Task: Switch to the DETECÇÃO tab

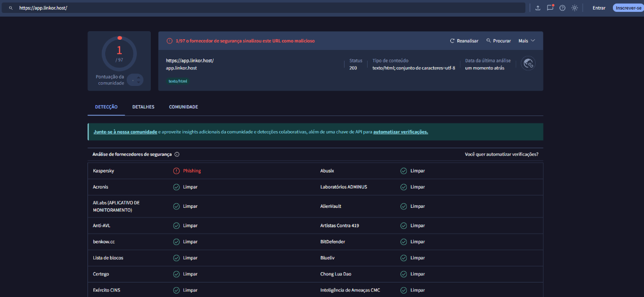Action: [106, 107]
